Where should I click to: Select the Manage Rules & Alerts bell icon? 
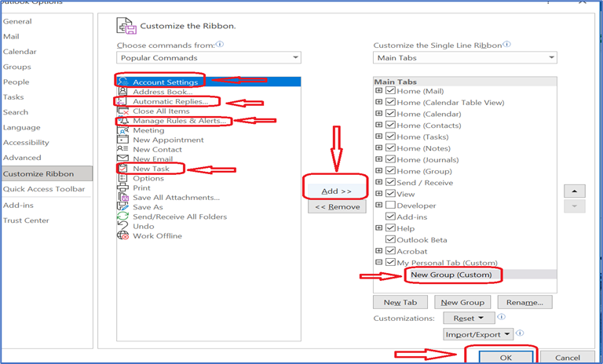(124, 121)
